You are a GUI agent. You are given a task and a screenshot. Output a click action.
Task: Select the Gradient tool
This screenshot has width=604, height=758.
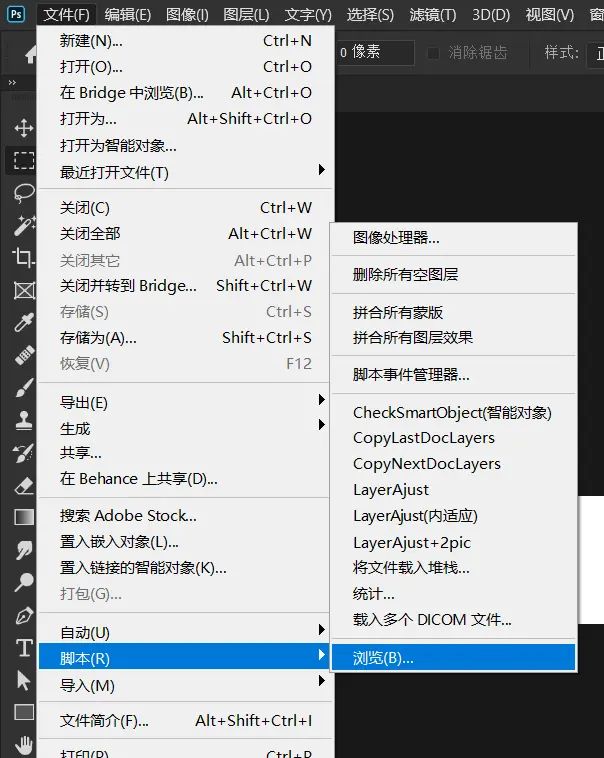pyautogui.click(x=24, y=517)
